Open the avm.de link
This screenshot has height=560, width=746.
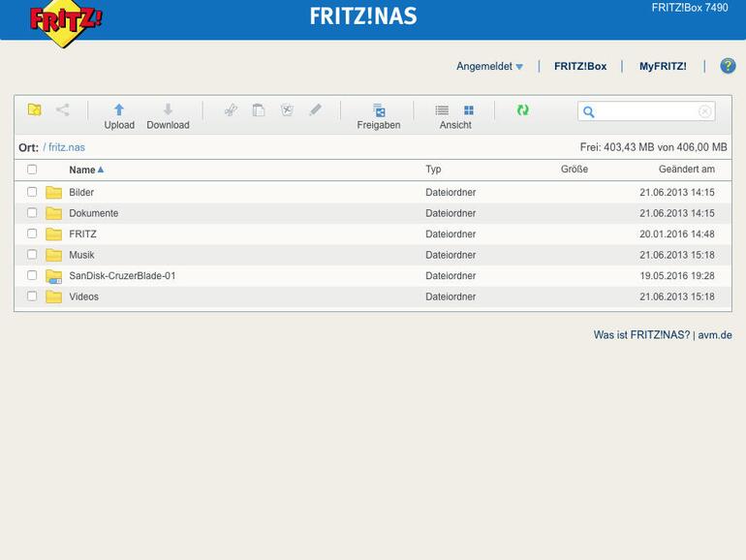[x=715, y=335]
